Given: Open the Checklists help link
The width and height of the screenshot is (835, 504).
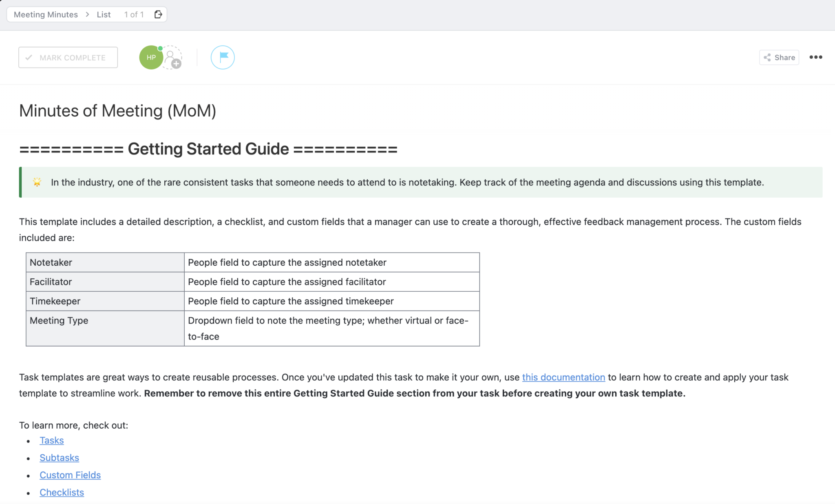Looking at the screenshot, I should point(62,493).
